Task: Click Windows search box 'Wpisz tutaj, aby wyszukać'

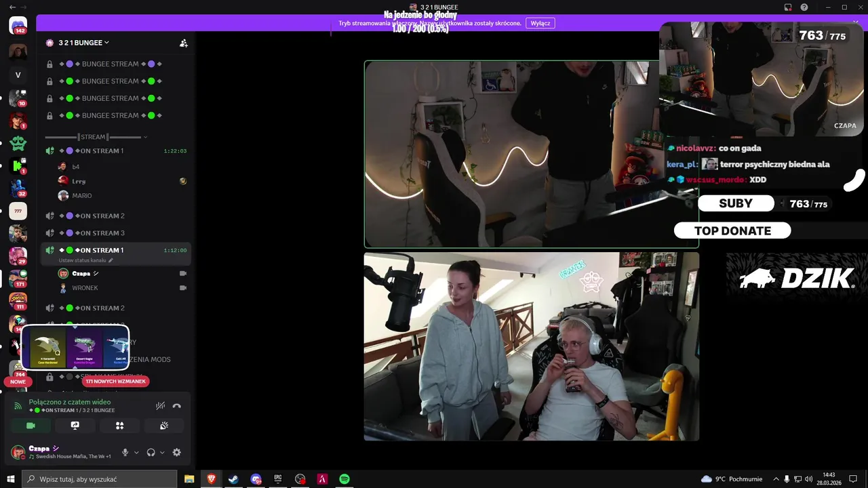Action: (x=100, y=479)
